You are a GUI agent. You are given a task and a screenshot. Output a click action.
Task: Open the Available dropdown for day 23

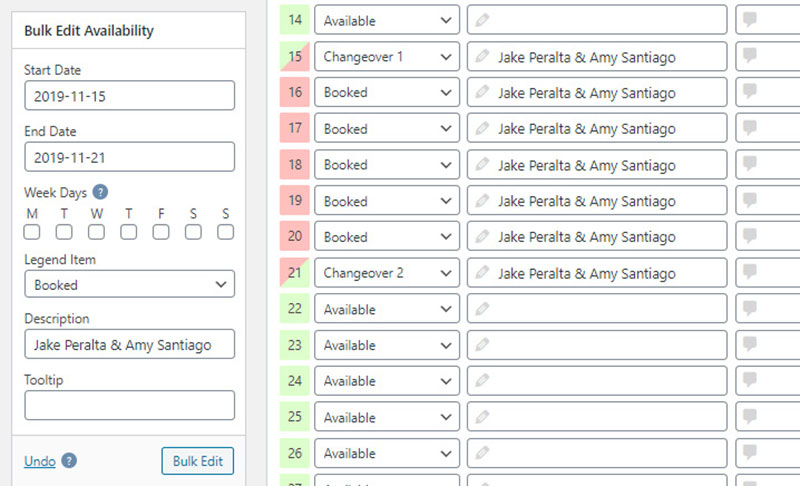pos(387,345)
